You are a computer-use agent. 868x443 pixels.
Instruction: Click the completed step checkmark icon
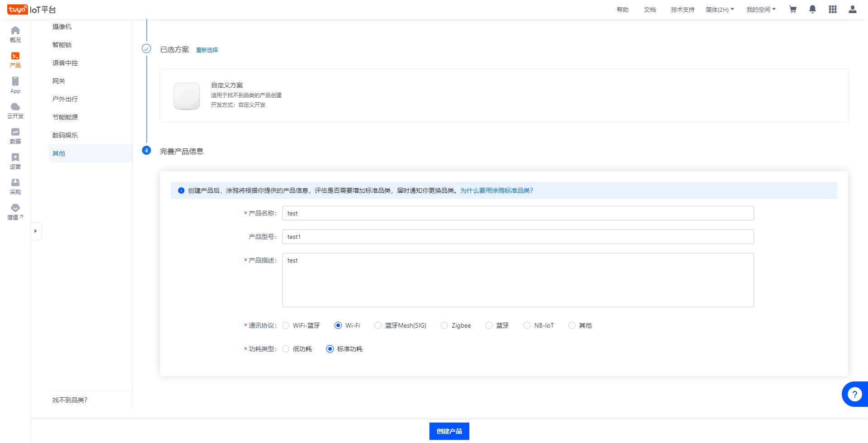[x=146, y=48]
